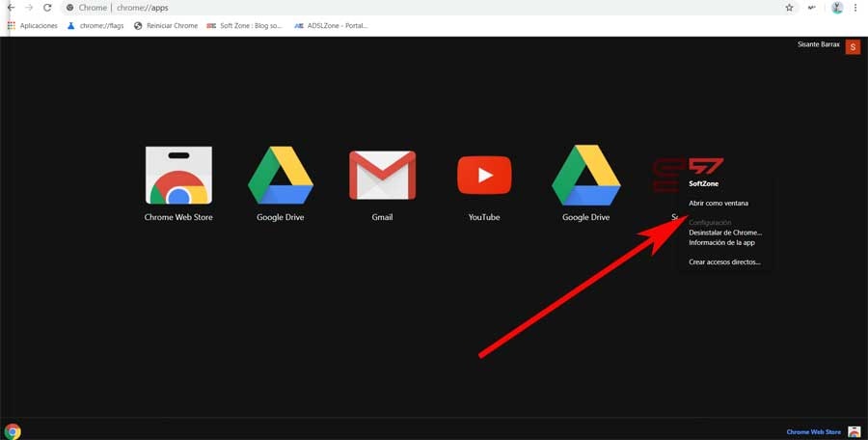Image resolution: width=868 pixels, height=440 pixels.
Task: Launch the YouTube app
Action: point(484,175)
